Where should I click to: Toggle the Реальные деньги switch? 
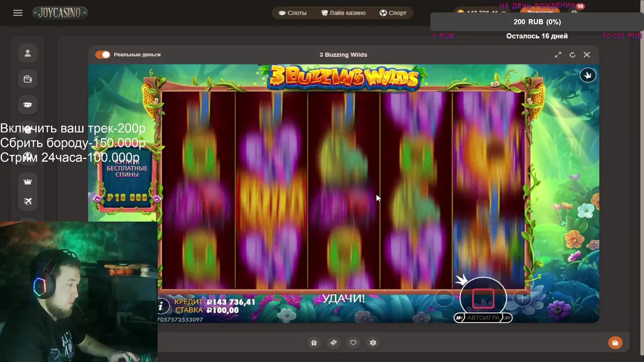103,54
